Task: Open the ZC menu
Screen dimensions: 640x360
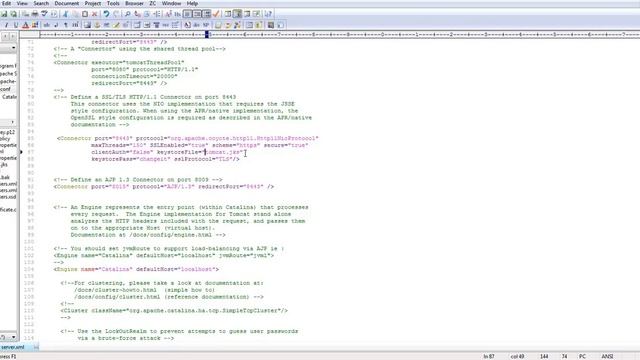Action: click(153, 3)
